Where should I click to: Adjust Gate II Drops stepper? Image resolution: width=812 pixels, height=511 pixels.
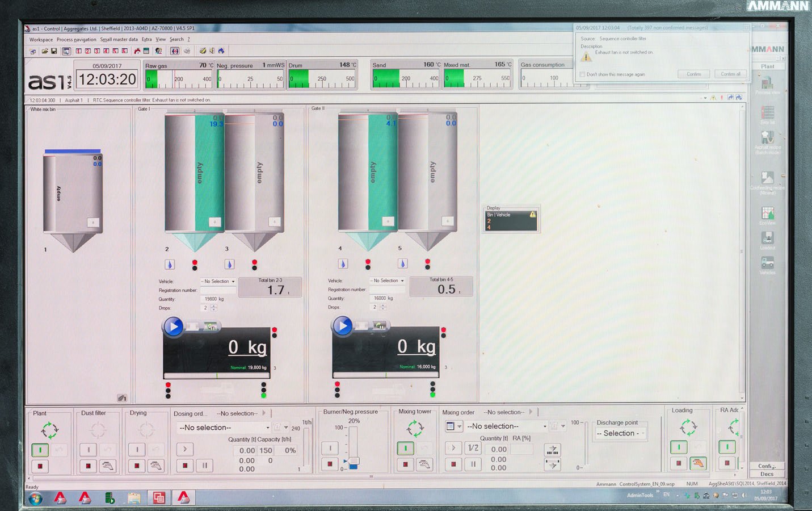point(383,307)
